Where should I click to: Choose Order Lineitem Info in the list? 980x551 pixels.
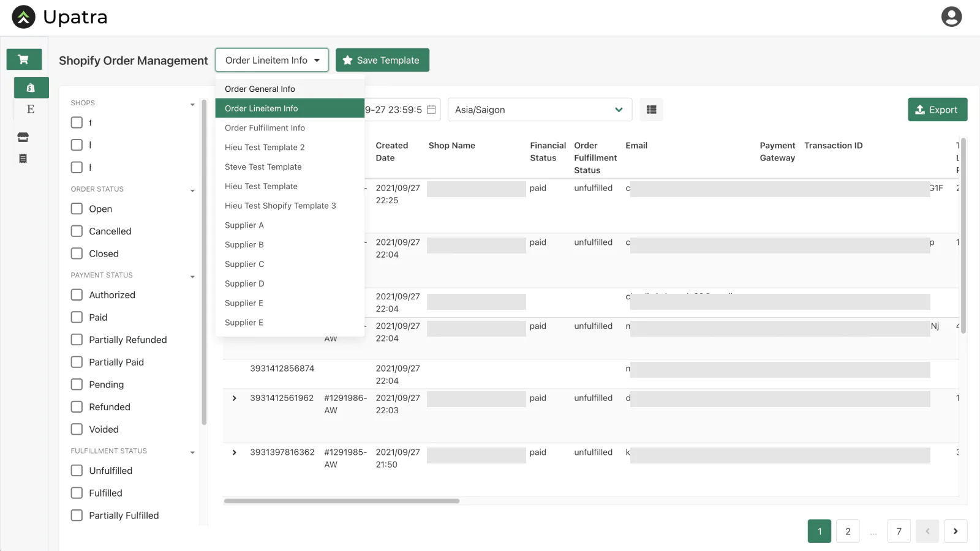[290, 108]
